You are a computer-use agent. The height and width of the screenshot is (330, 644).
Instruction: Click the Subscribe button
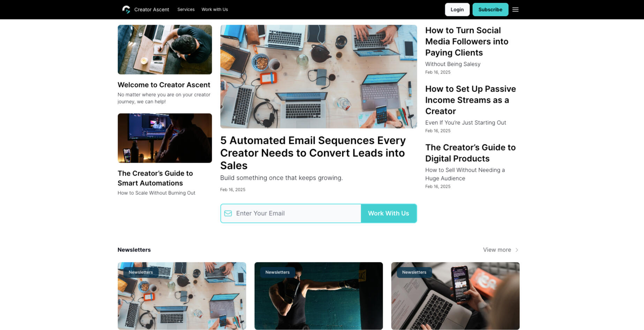(x=490, y=9)
